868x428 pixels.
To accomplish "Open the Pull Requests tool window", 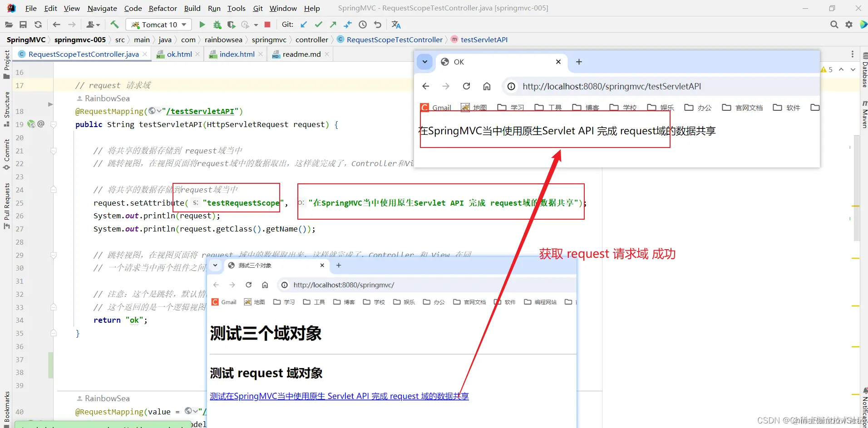I will [6, 206].
